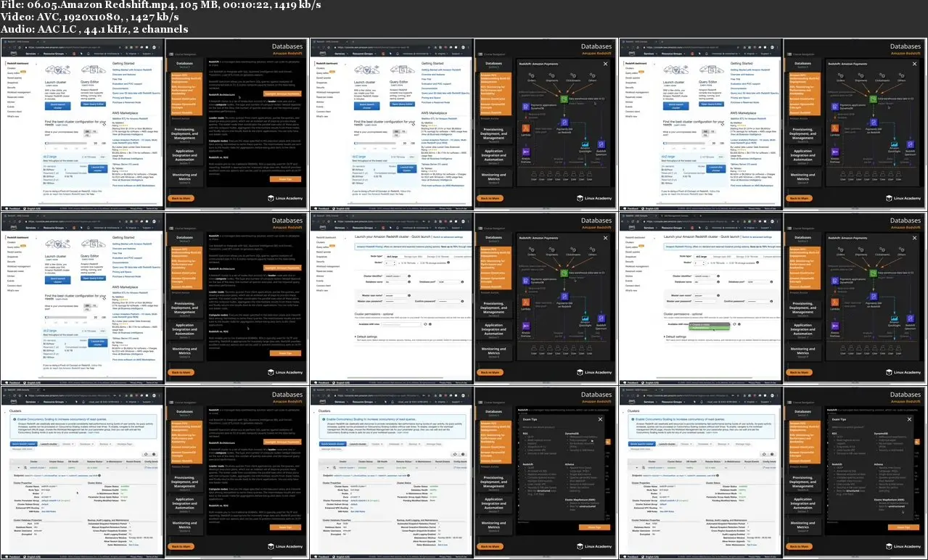This screenshot has width=928, height=560.
Task: Click the Others source icon in center thumbnail
Action: [x=593, y=251]
